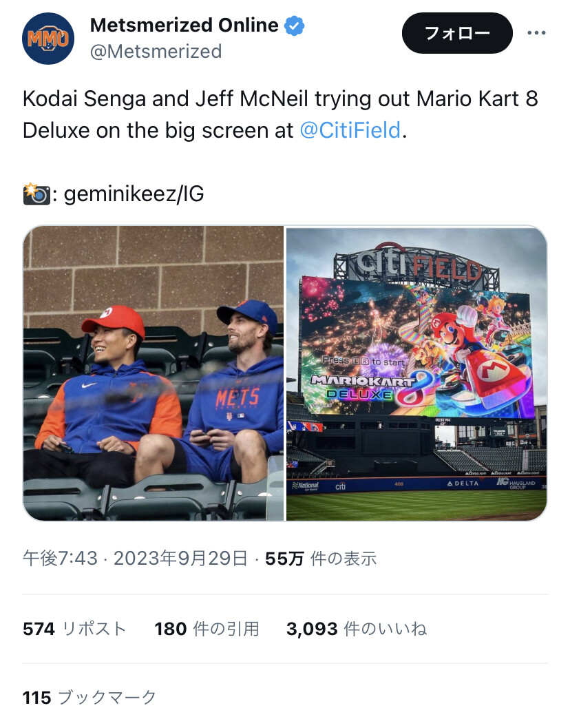
Task: Open the 574 リポスト list
Action: tap(75, 629)
